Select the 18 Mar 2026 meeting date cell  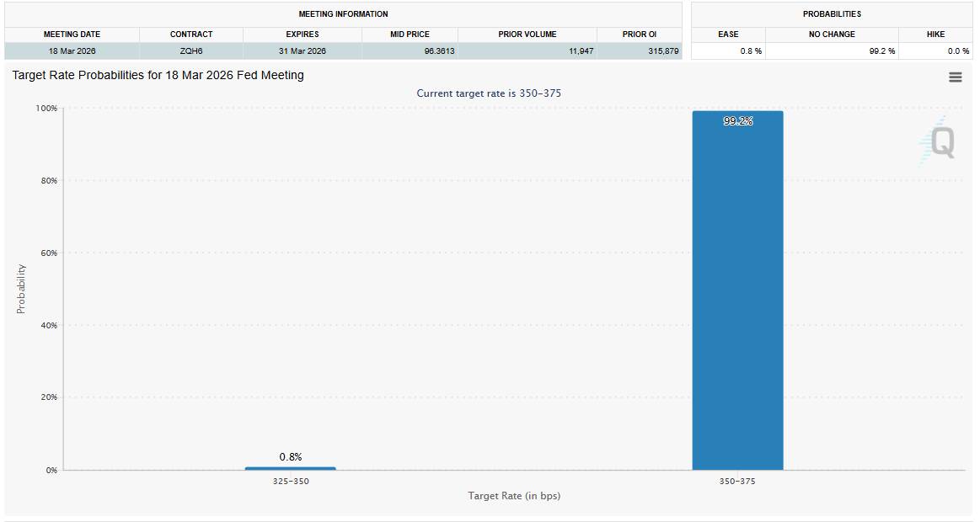point(72,51)
